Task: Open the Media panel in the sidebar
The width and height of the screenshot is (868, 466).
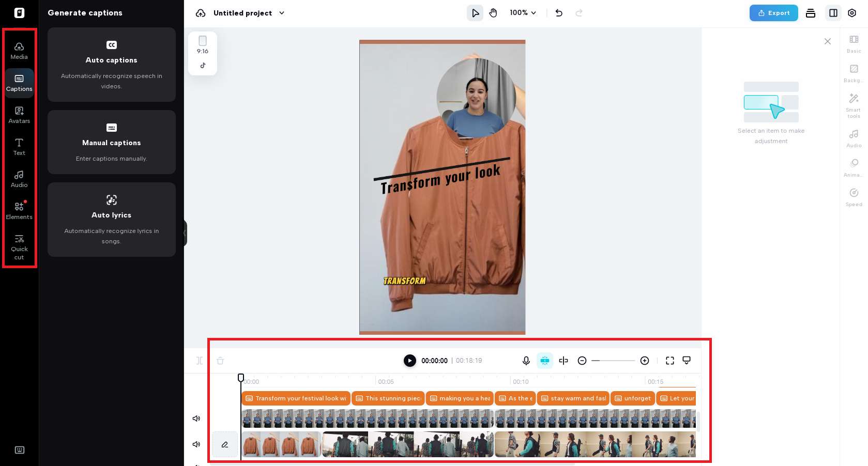Action: tap(19, 50)
